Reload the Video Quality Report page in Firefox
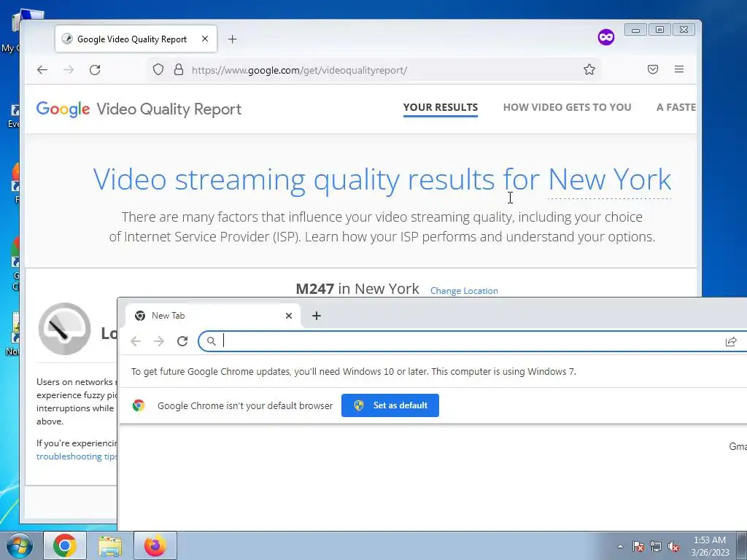The image size is (747, 560). 95,70
